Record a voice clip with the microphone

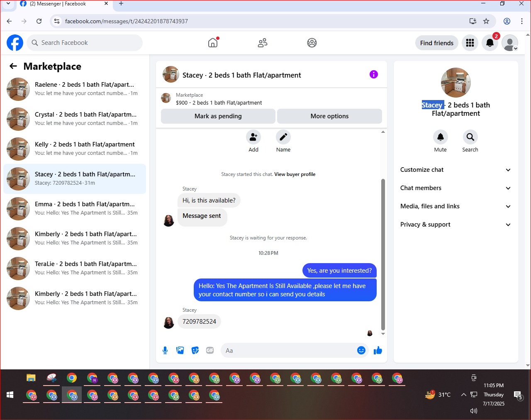(165, 350)
